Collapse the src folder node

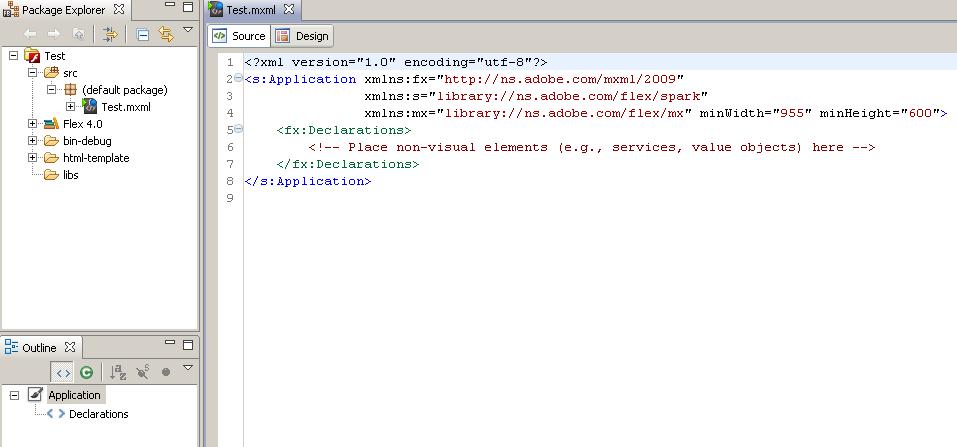32,73
